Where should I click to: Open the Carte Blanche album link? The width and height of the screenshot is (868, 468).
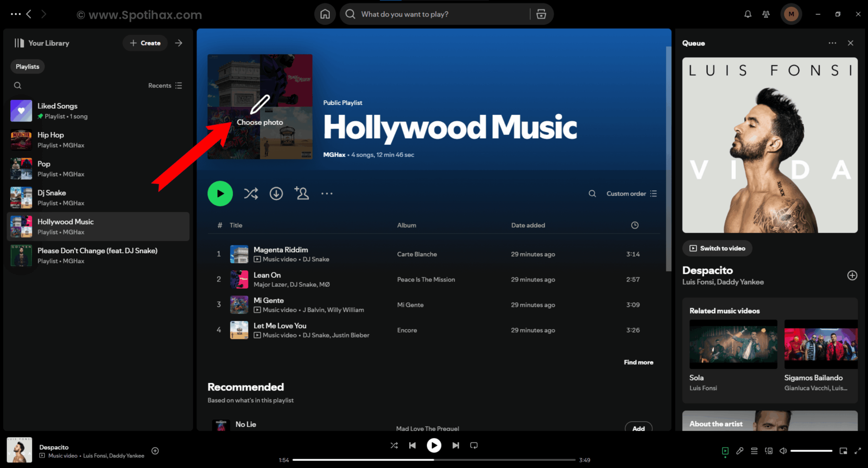point(417,254)
